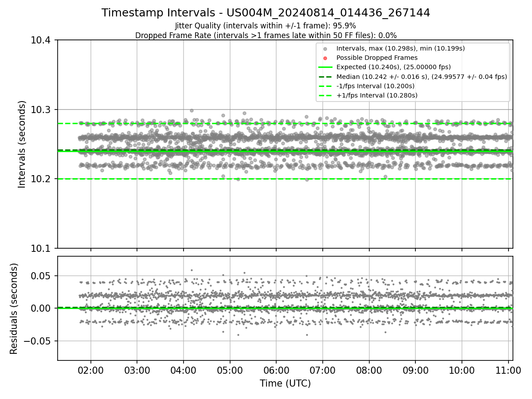Screen dimensions: 532x399
Task: Click the 'Residuals (seconds)' y-axis label
Action: pyautogui.click(x=14, y=309)
